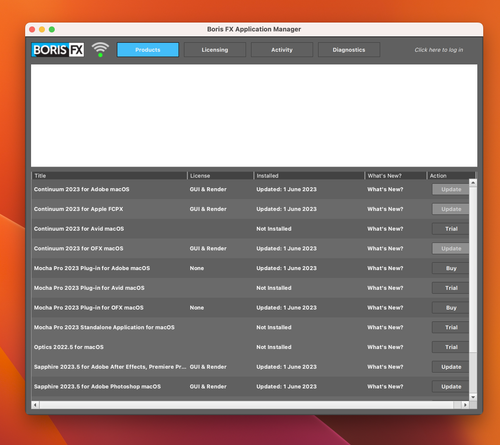This screenshot has height=445, width=500.
Task: Select row 'Continuum 2023 for Avid macOS'
Action: click(x=250, y=229)
